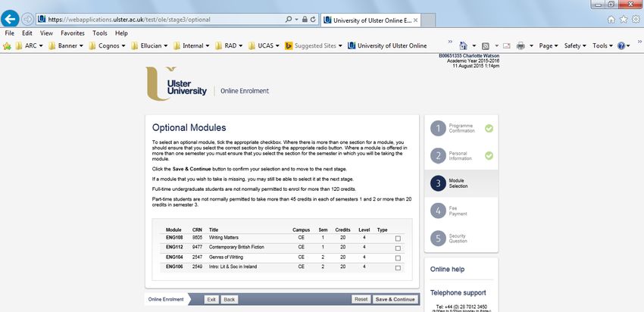Click the empty new tab button
Screen dimensions: 644x312
pos(428,20)
